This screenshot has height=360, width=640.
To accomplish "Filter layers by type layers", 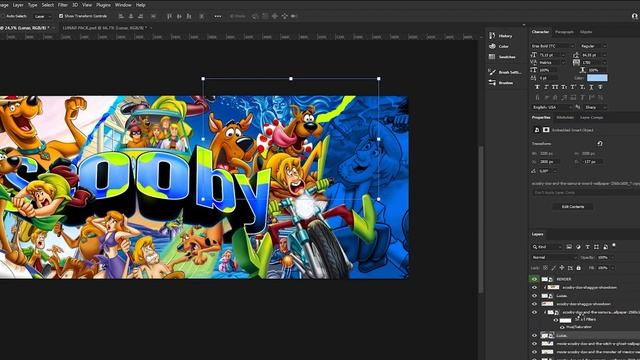I will coord(587,247).
